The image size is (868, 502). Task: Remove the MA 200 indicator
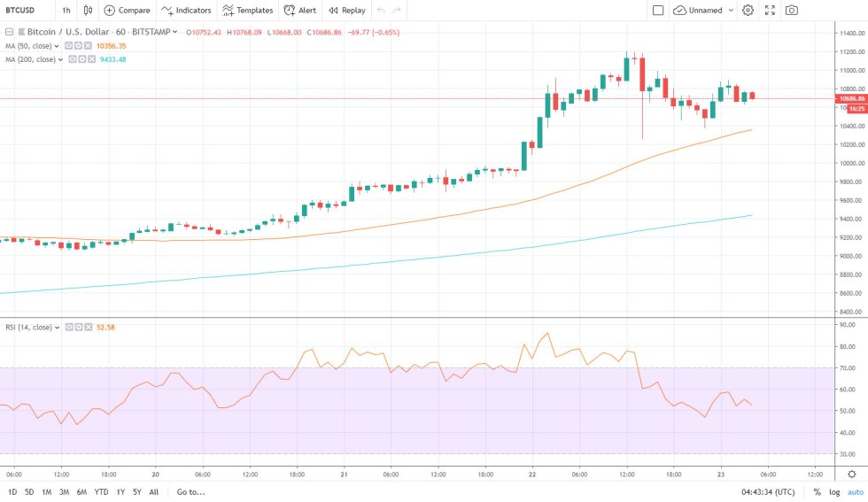[91, 59]
